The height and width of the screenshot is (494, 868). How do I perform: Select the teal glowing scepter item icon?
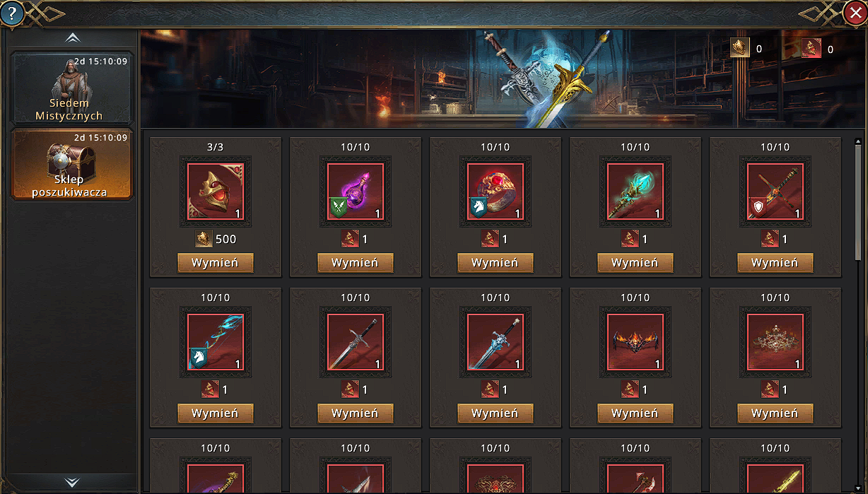pos(635,192)
